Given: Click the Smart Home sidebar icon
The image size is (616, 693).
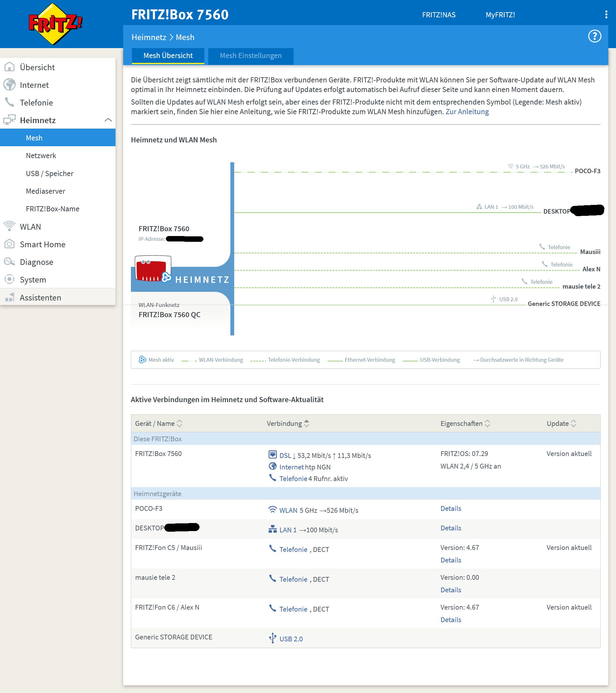Looking at the screenshot, I should click(10, 244).
